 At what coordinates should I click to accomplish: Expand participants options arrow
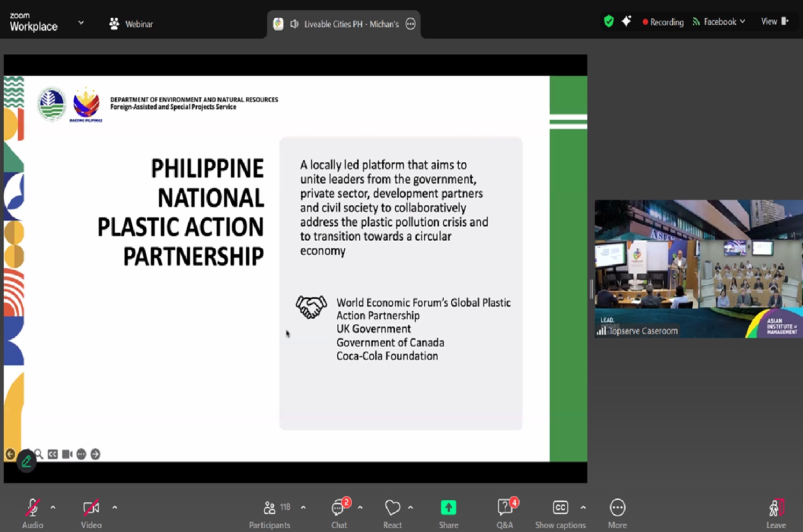click(x=303, y=507)
